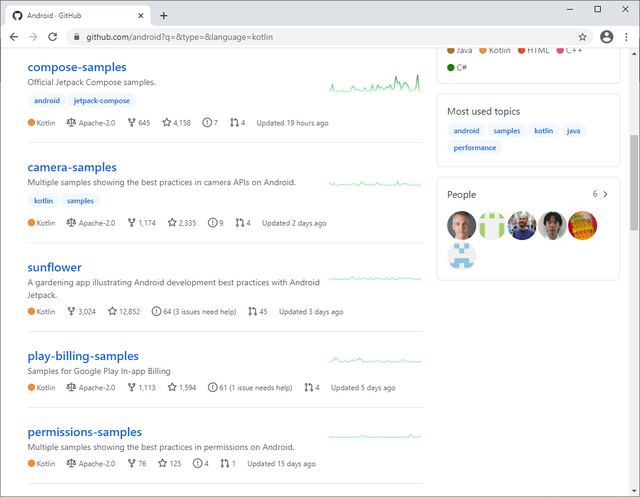Image resolution: width=640 pixels, height=497 pixels.
Task: Open issues icon for sunflower repository
Action: pos(156,311)
